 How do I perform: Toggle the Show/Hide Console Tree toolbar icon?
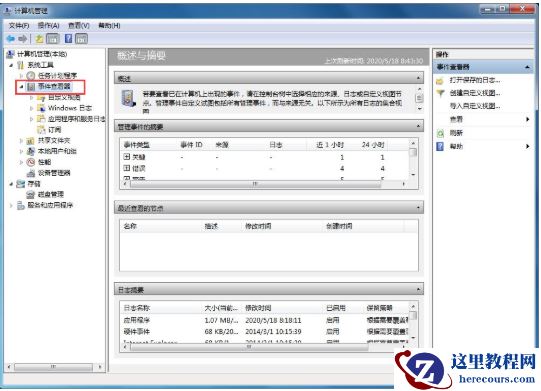click(53, 39)
